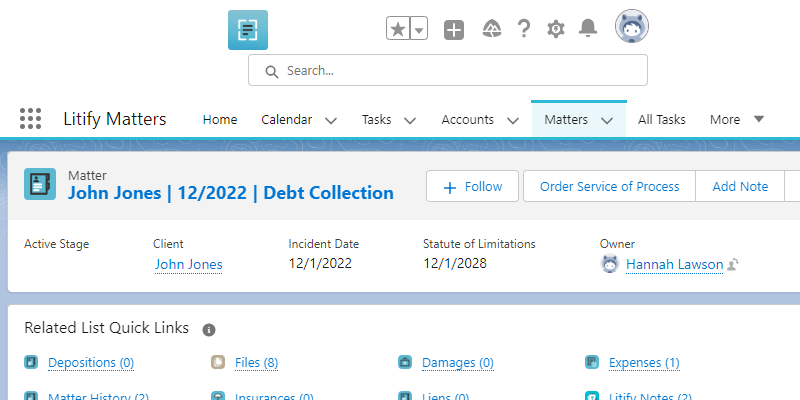The width and height of the screenshot is (800, 400).
Task: Open the Help question mark icon
Action: tap(523, 29)
